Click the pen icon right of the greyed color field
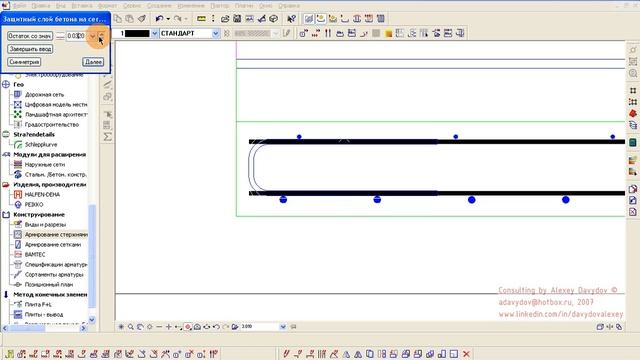 coord(287,33)
